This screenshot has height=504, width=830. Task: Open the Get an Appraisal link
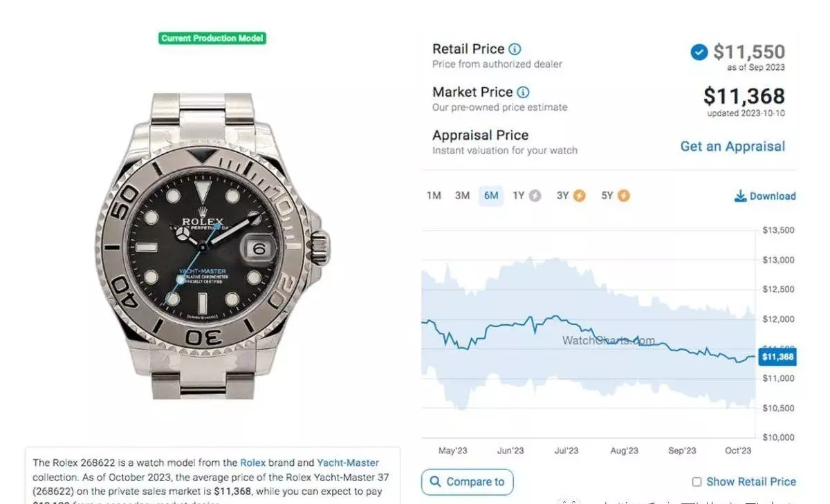(x=732, y=147)
